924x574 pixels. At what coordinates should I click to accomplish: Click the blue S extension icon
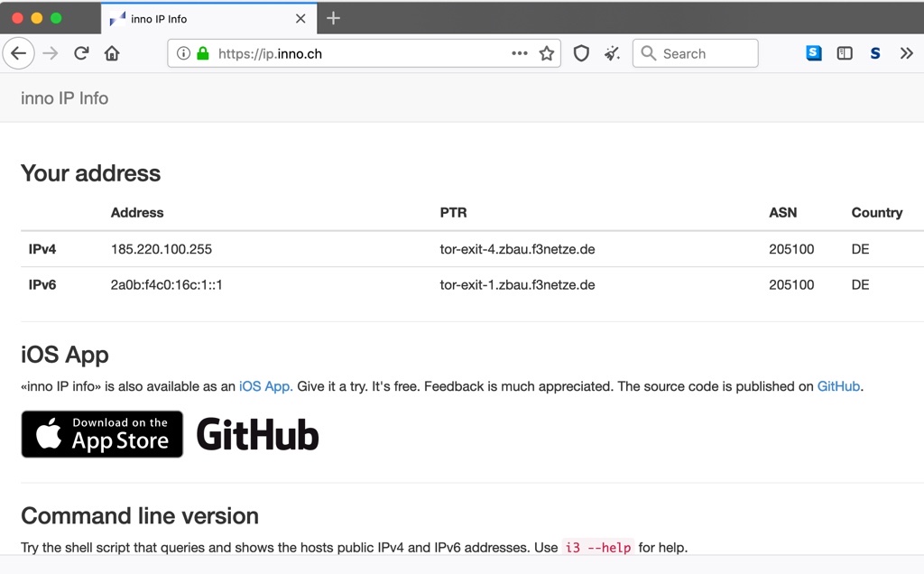click(814, 53)
